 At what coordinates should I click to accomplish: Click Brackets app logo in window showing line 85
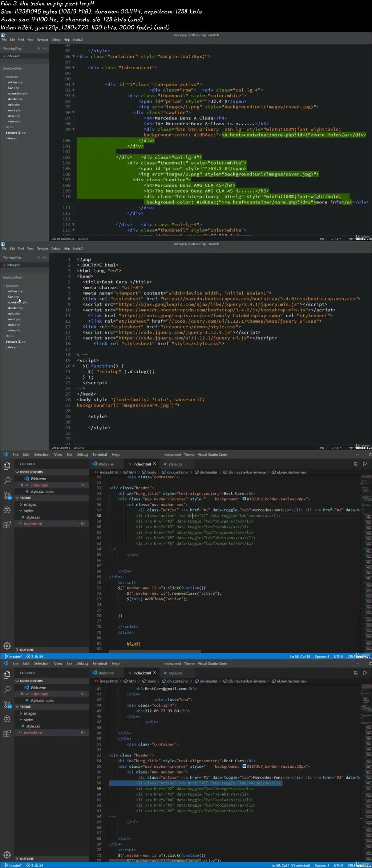(3, 35)
